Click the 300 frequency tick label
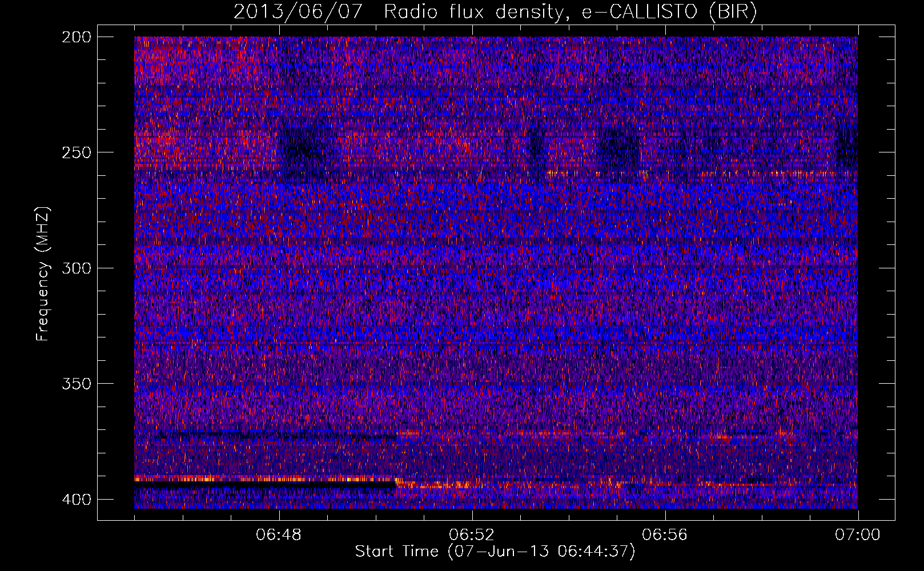Image resolution: width=924 pixels, height=571 pixels. [77, 268]
